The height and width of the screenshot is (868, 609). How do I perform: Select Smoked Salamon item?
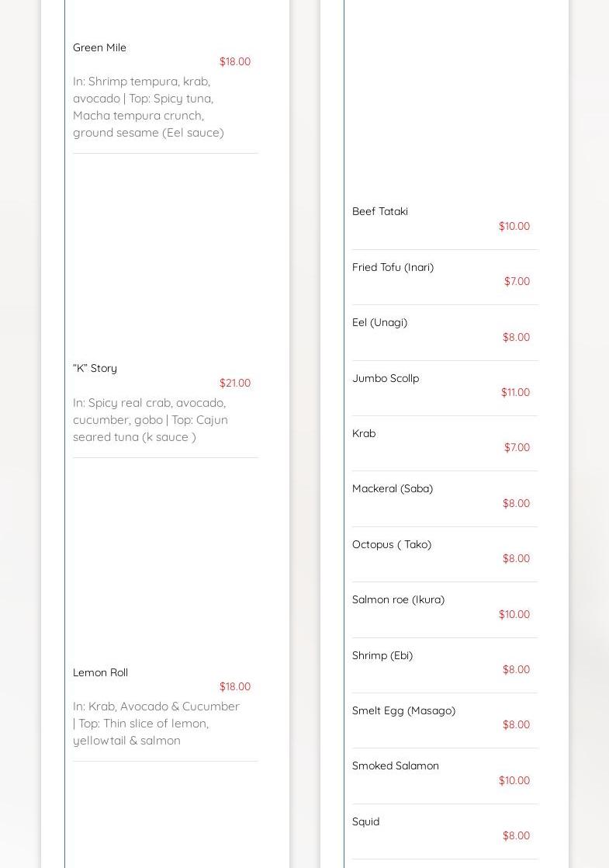coord(396,766)
